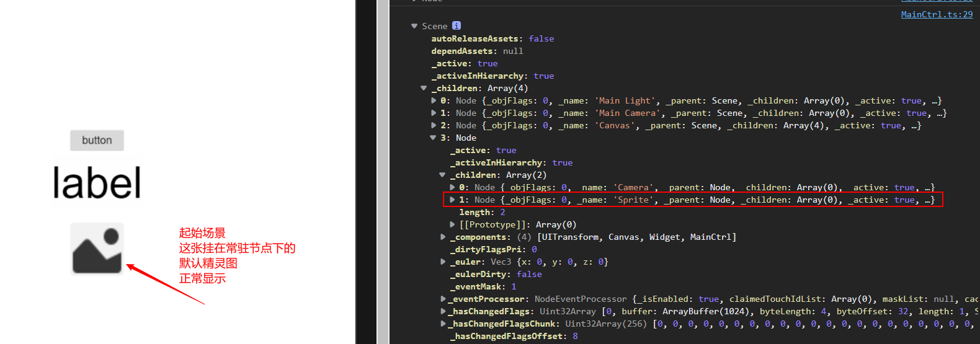
Task: Click the '_active: true' line under node 3
Action: tap(483, 150)
